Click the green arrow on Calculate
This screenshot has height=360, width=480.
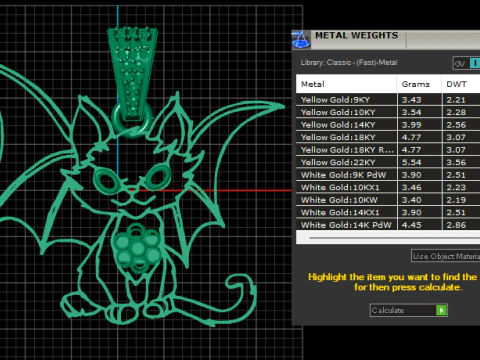coord(441,310)
